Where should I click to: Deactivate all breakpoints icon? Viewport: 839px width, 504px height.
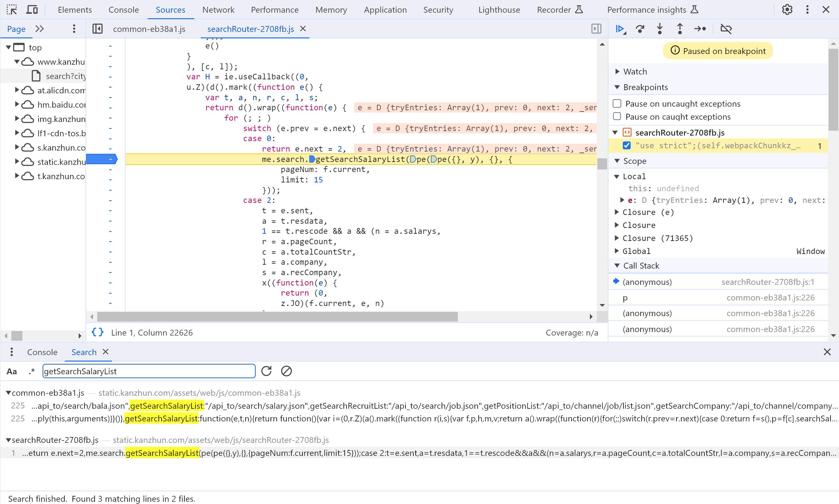click(726, 29)
